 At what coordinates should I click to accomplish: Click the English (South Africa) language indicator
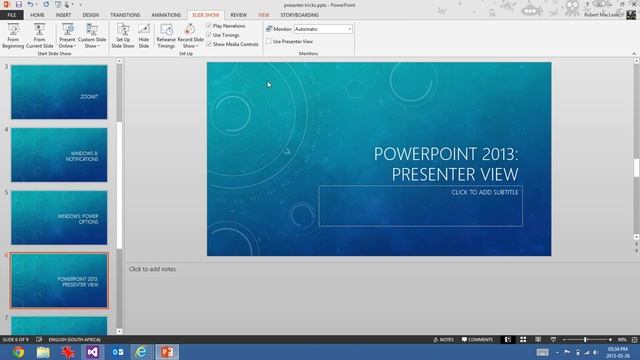click(x=74, y=340)
